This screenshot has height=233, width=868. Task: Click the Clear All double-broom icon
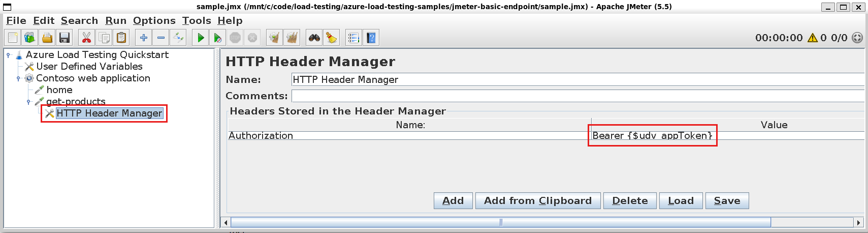coord(292,38)
